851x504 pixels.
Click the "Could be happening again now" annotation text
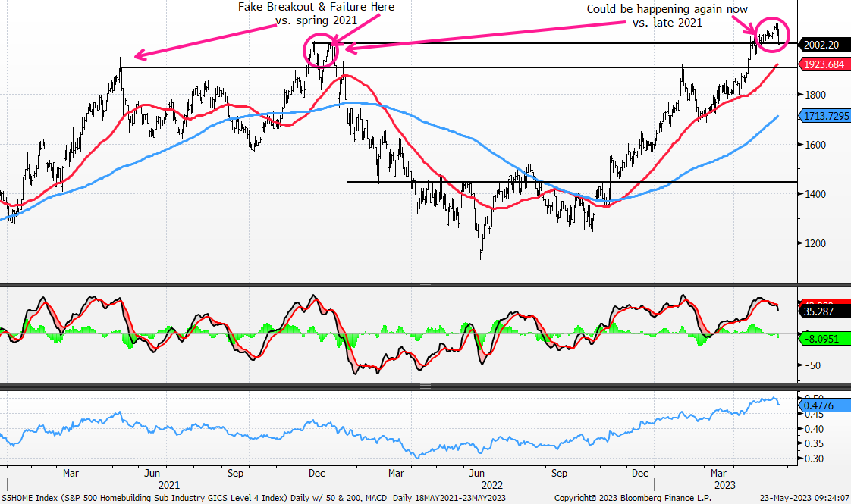(x=667, y=9)
